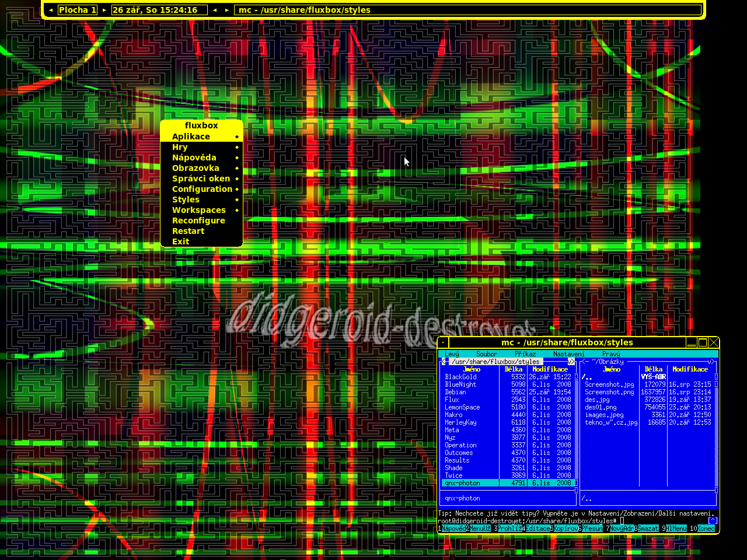
Task: Open Obrazovka submenu in fluxbox menu
Action: [x=201, y=168]
